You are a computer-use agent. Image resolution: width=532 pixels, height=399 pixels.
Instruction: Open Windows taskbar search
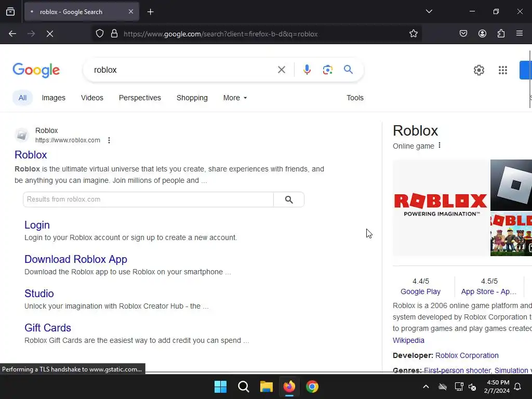(x=243, y=387)
